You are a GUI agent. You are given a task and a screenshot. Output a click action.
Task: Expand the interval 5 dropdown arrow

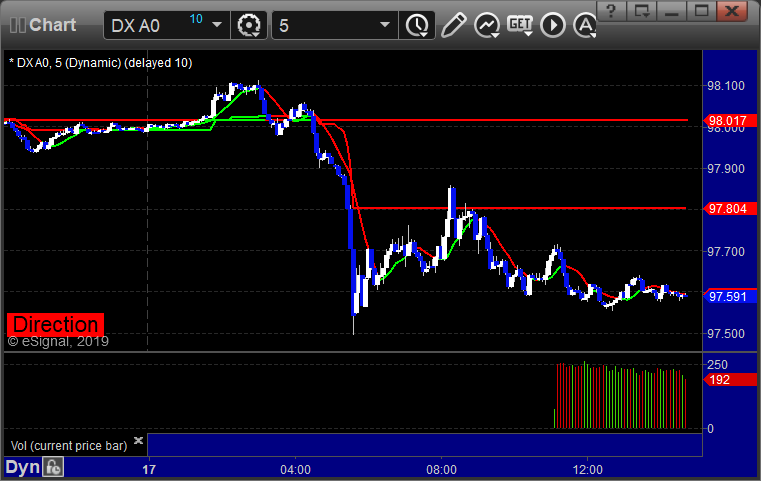pyautogui.click(x=385, y=25)
